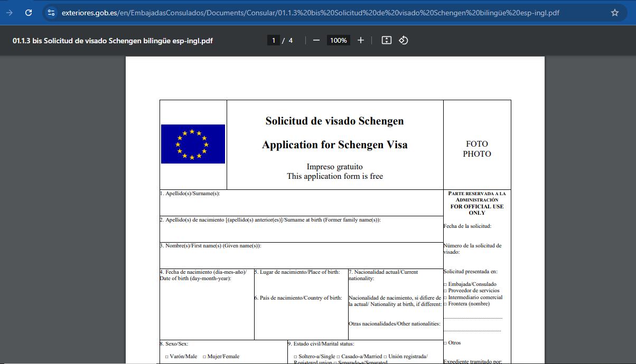
Task: Check the Frontera (nombre) box
Action: tap(445, 304)
